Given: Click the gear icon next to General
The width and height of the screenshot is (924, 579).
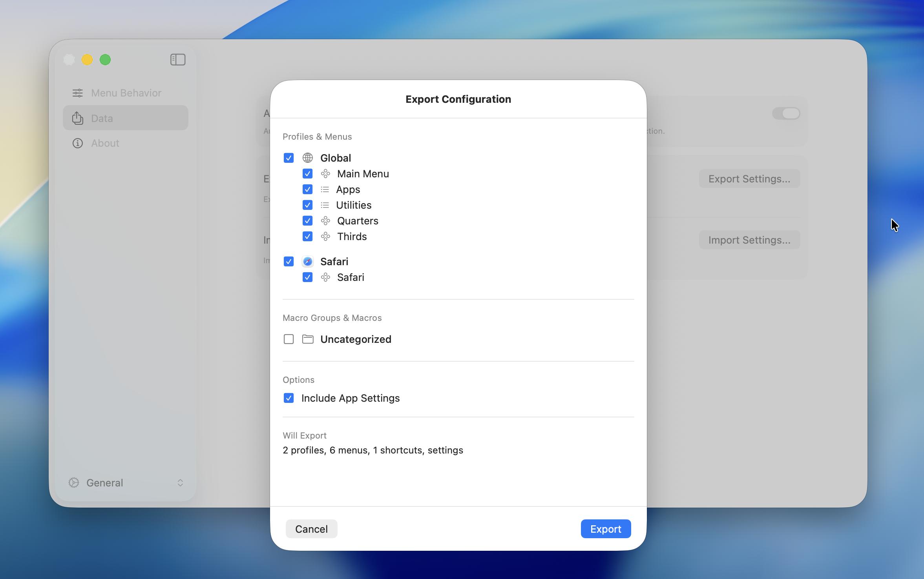Looking at the screenshot, I should [74, 482].
